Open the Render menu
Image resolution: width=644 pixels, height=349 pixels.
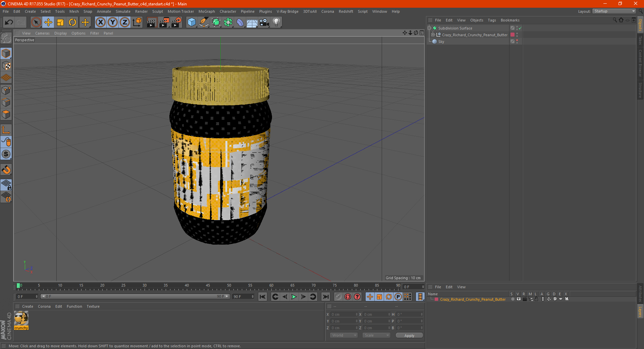click(x=141, y=11)
